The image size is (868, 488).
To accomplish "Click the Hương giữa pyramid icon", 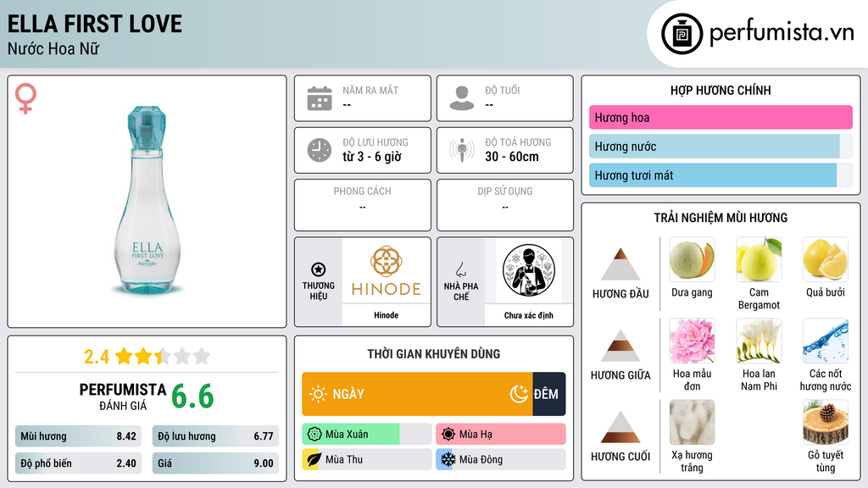I will [620, 346].
